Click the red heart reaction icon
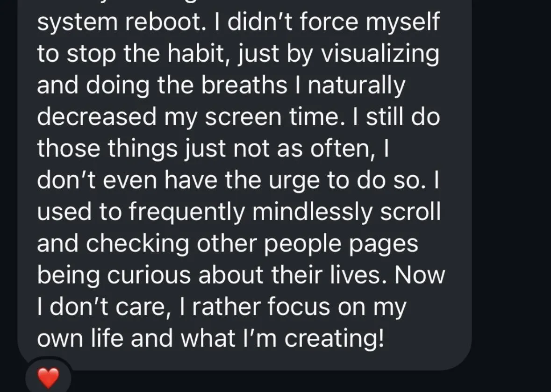This screenshot has height=392, width=551. coord(48,378)
